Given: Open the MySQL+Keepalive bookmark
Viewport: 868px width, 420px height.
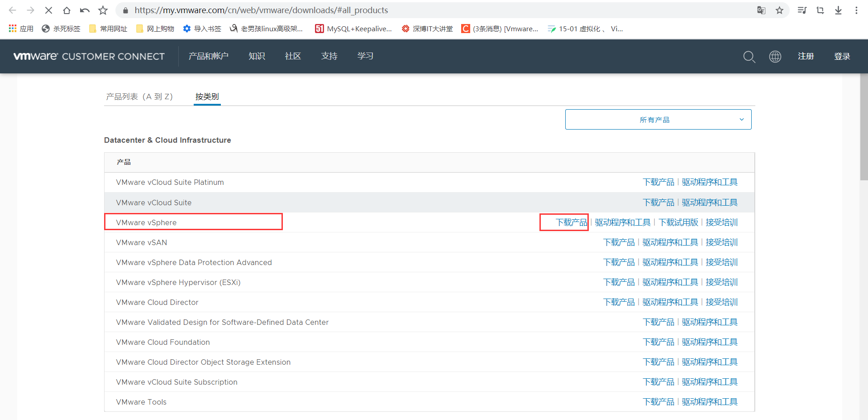Looking at the screenshot, I should point(353,29).
